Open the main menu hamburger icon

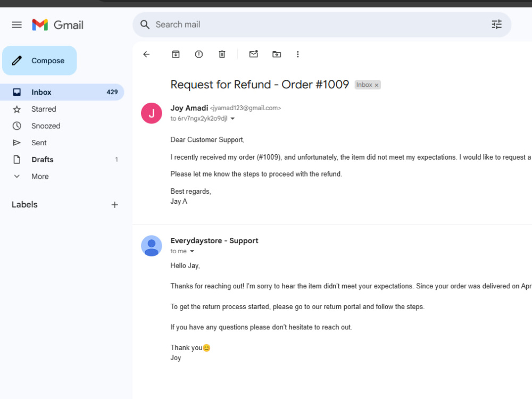16,25
